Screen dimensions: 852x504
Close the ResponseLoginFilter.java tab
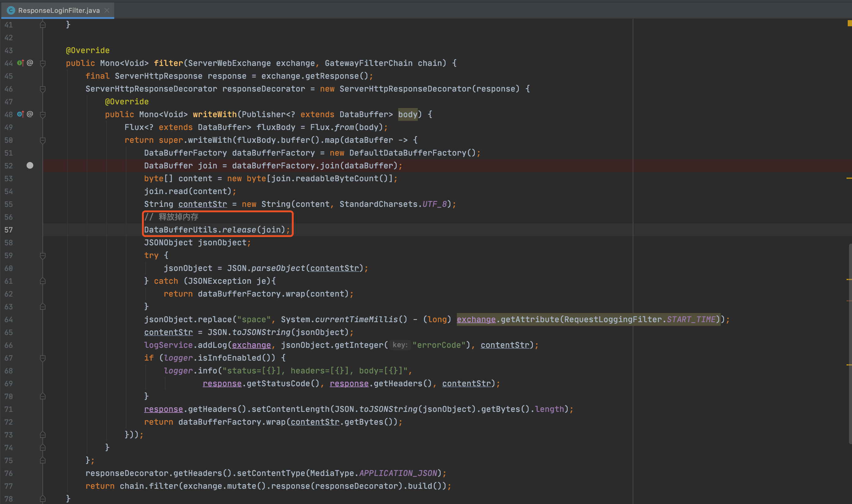107,10
